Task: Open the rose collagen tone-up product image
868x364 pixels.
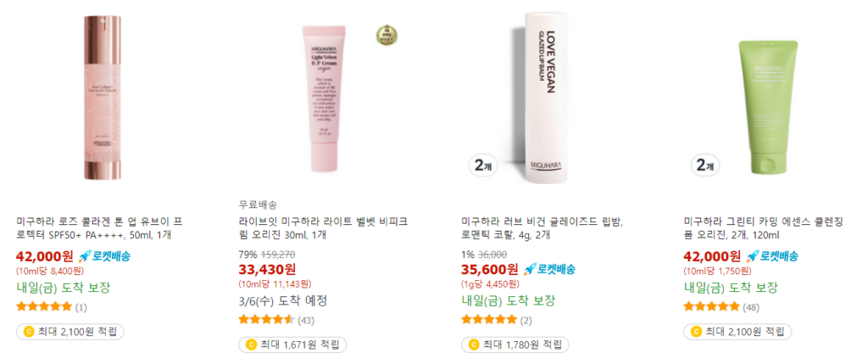Action: [x=103, y=95]
